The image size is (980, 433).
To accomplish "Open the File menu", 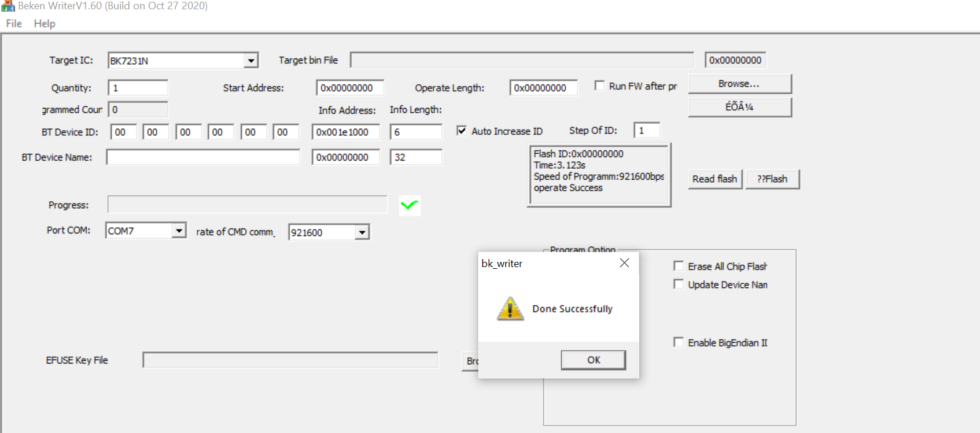I will coord(14,24).
